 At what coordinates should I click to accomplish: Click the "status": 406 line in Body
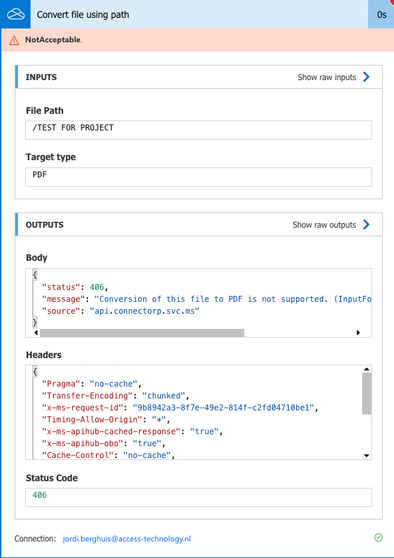tap(75, 287)
